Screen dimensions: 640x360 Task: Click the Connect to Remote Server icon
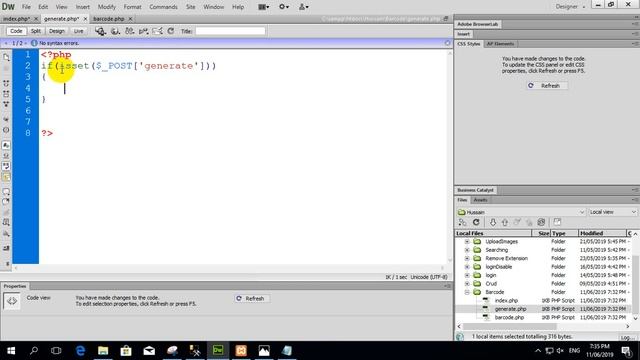click(x=462, y=222)
